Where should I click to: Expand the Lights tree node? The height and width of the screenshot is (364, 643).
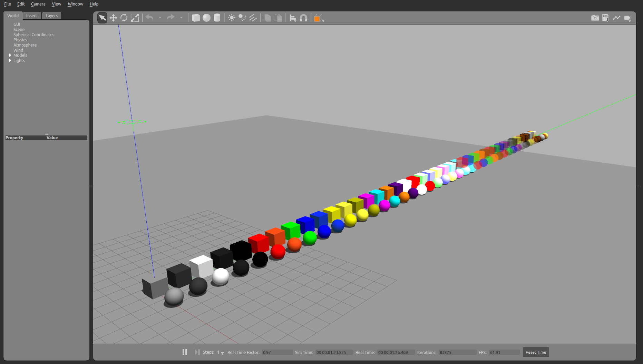[10, 60]
